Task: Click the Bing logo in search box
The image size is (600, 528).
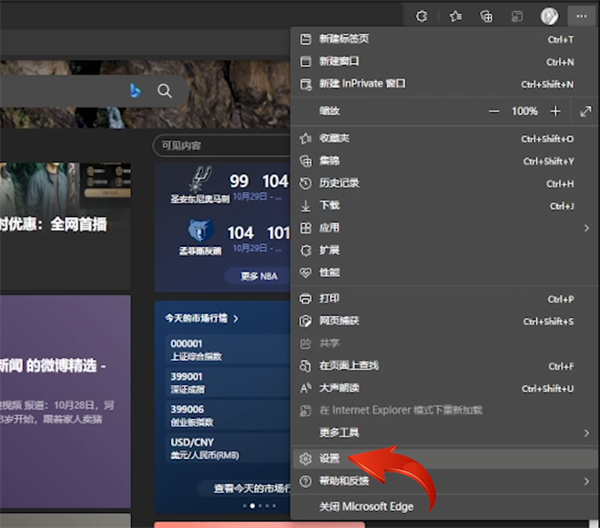Action: (x=135, y=91)
